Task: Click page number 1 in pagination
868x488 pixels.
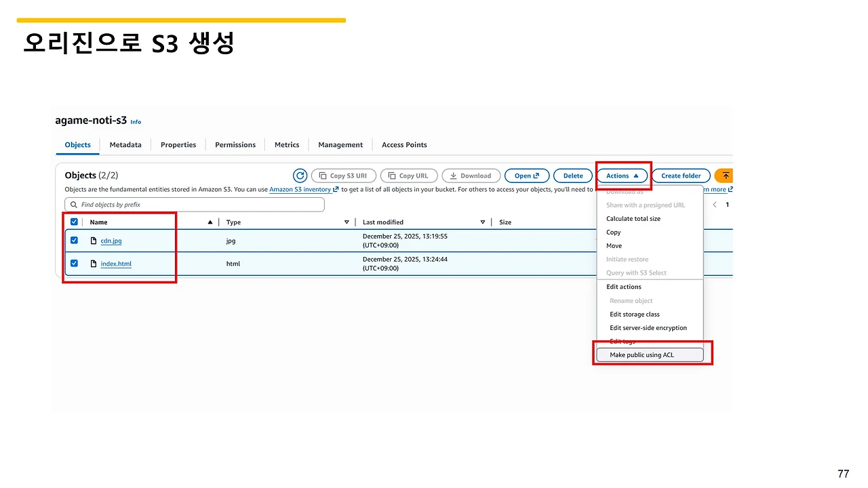Action: click(728, 205)
